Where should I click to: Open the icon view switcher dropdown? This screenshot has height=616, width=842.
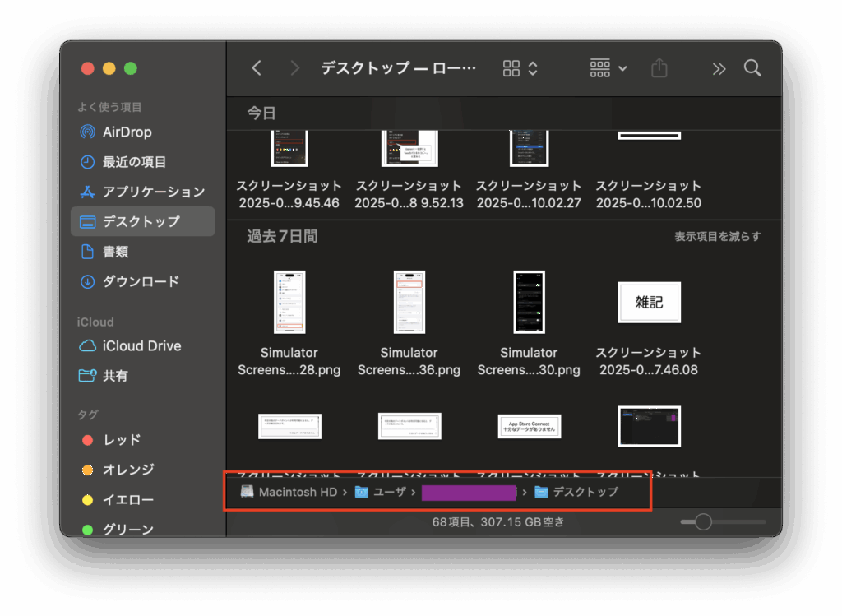(x=520, y=68)
